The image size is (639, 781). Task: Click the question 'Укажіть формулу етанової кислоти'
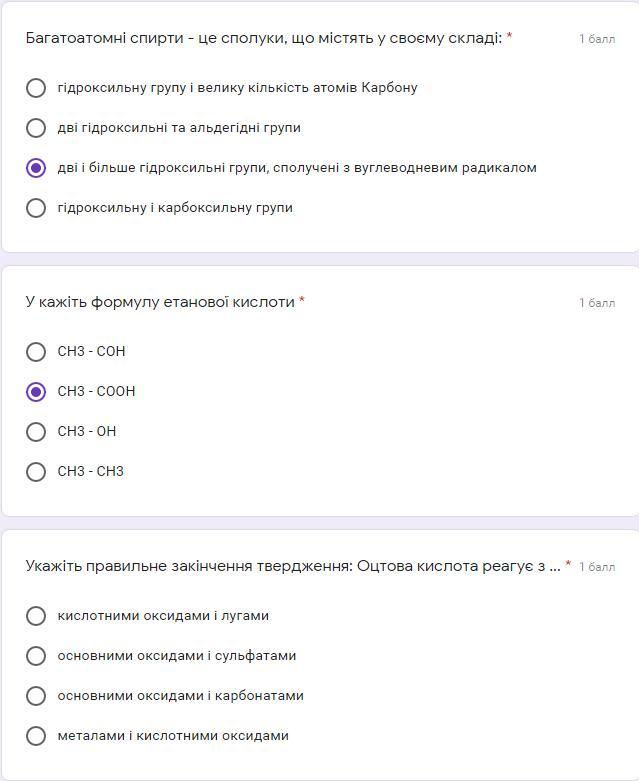click(160, 302)
